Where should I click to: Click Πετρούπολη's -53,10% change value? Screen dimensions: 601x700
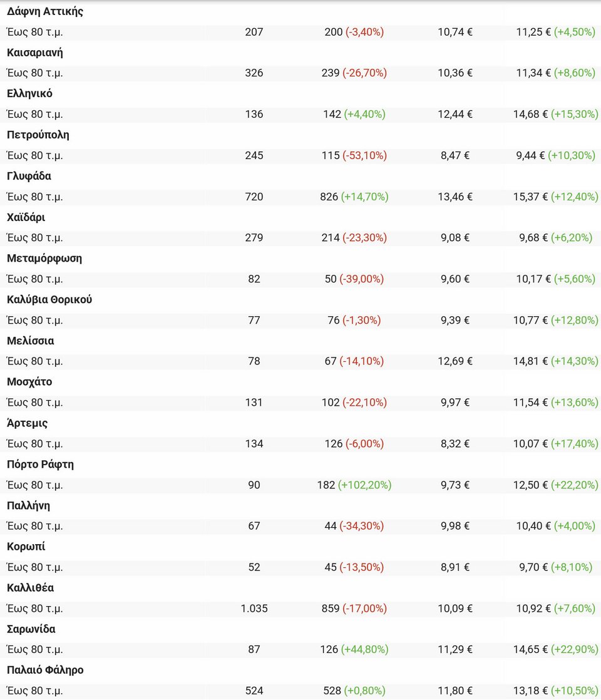(x=364, y=155)
